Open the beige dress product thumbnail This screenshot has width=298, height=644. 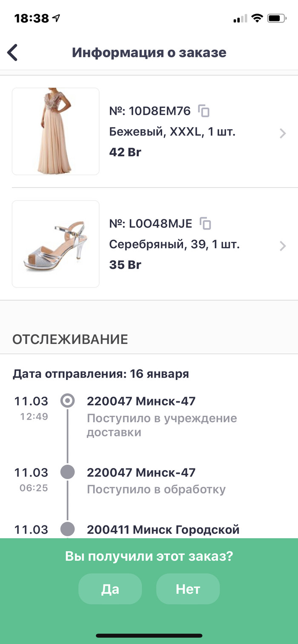[56, 131]
